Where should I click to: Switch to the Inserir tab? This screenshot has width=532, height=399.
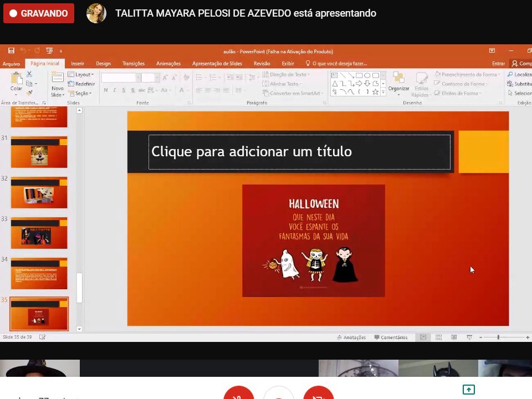pyautogui.click(x=78, y=63)
